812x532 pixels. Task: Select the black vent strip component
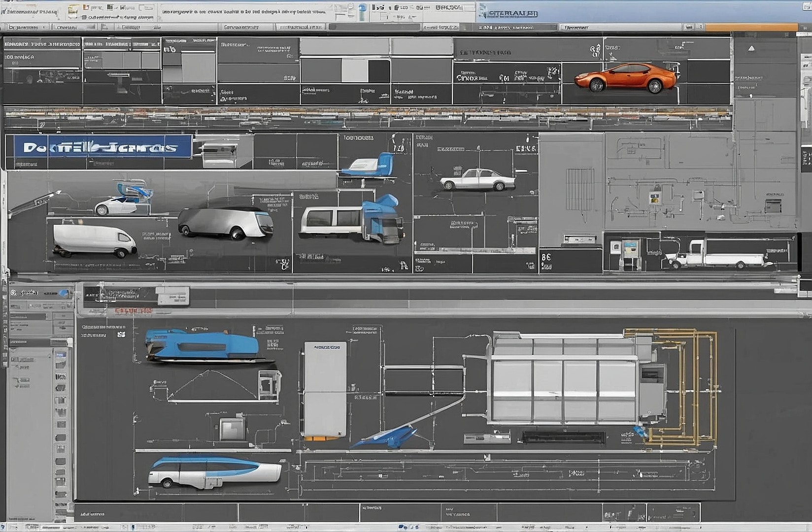tap(564, 437)
